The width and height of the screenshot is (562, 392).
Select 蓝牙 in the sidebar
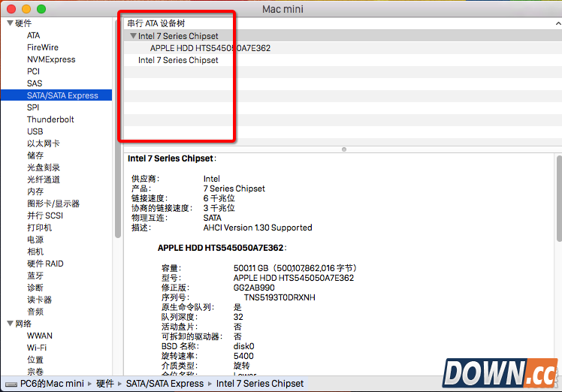tap(35, 276)
